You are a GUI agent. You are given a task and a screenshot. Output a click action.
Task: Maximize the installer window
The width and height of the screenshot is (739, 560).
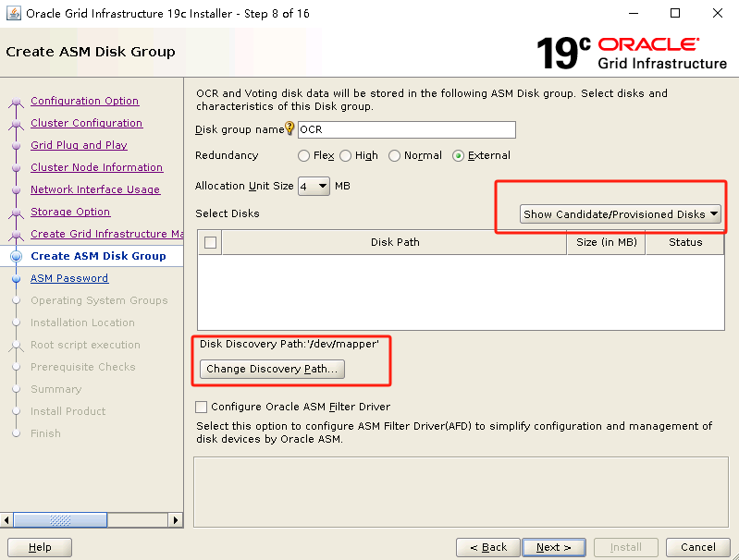tap(675, 13)
